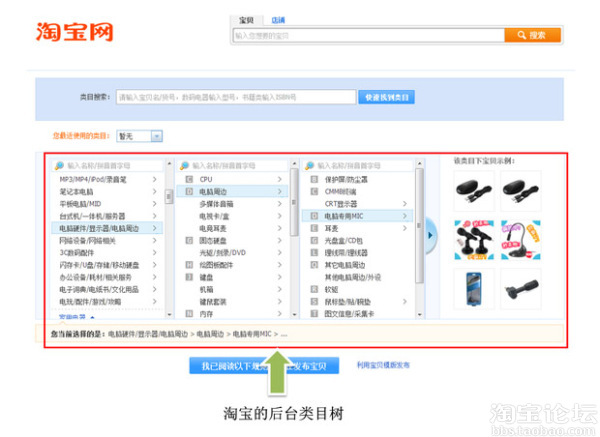
Task: Click the round blue next-arrow beside the third column
Action: pyautogui.click(x=430, y=235)
